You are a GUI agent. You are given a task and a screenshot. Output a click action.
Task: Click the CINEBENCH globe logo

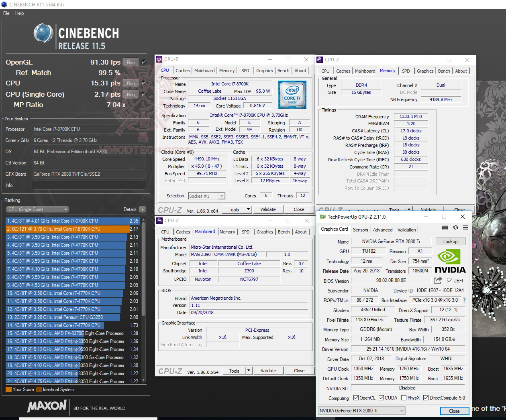point(42,34)
